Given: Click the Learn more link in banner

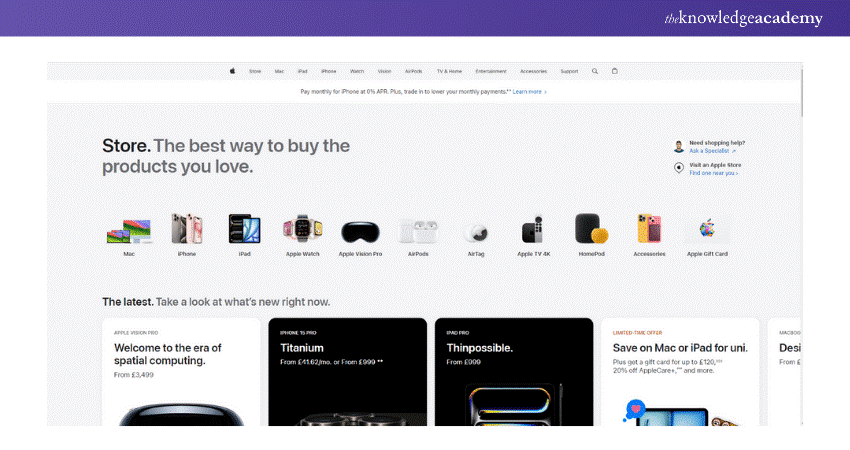Looking at the screenshot, I should [529, 91].
